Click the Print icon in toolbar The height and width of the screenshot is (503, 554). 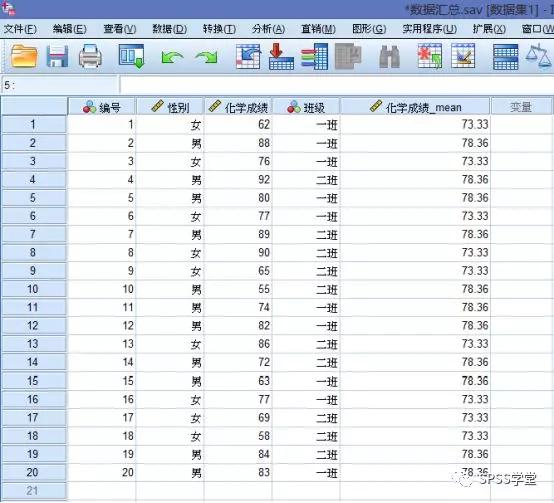tap(90, 57)
